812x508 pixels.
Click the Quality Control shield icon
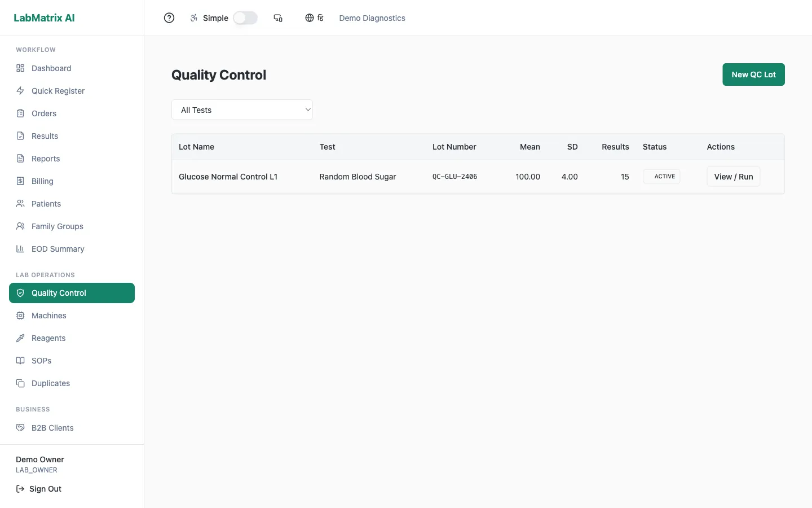coord(20,293)
